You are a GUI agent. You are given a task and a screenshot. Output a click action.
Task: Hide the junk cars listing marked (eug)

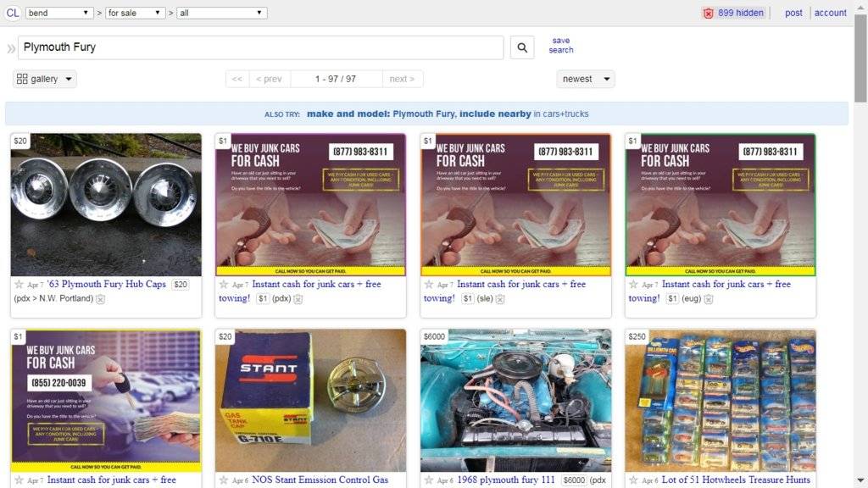point(708,299)
